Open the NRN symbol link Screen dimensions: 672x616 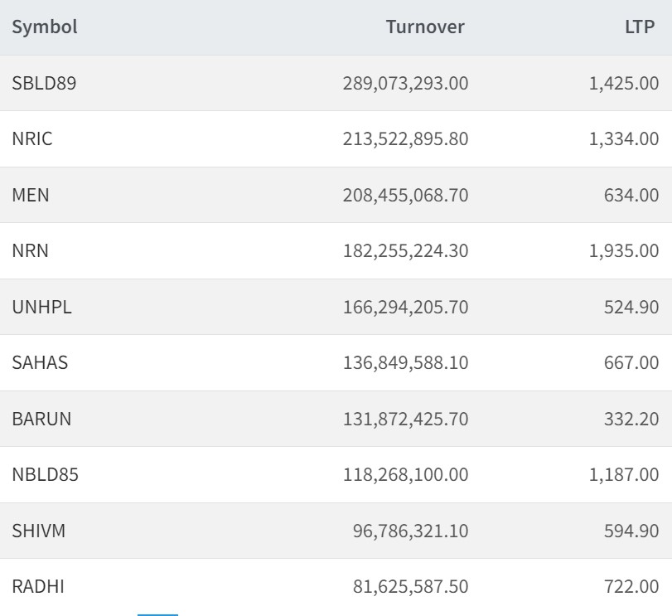[x=31, y=251]
